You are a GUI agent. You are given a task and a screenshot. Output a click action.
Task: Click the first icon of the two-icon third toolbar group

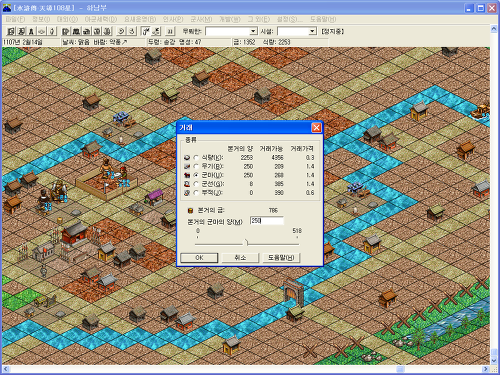121,31
